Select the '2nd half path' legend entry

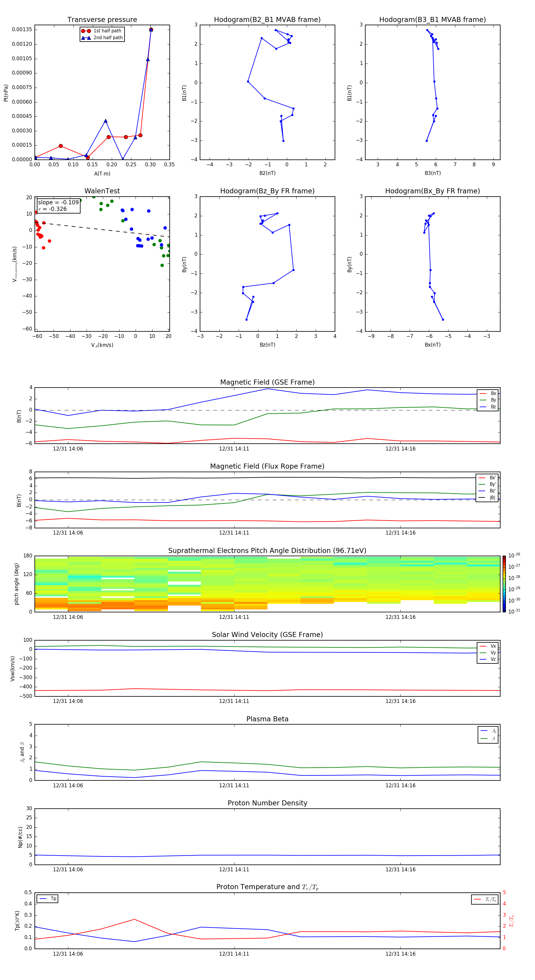point(102,38)
